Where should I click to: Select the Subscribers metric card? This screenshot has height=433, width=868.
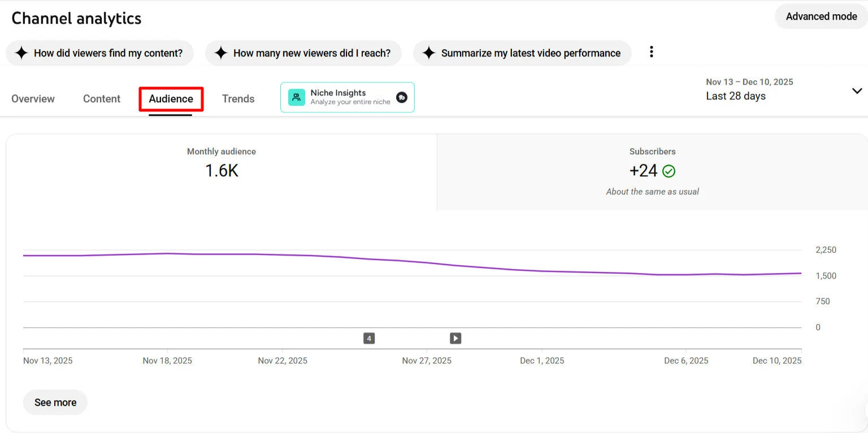tap(653, 170)
